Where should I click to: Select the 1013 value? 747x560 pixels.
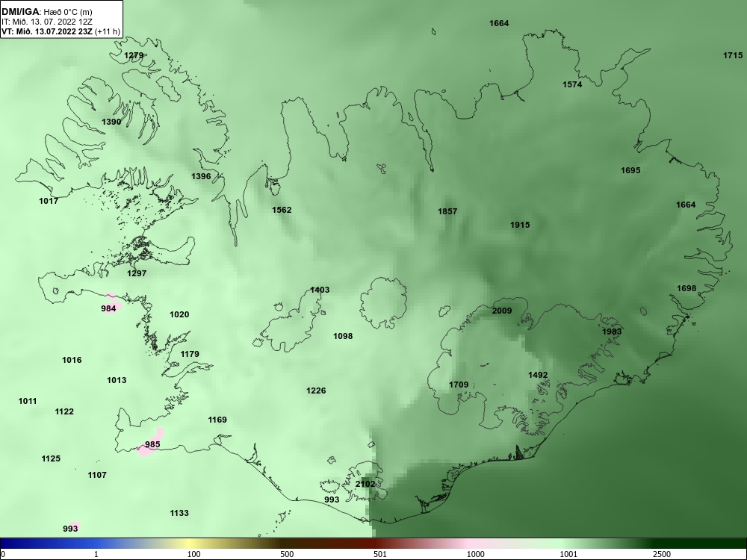[x=117, y=380]
